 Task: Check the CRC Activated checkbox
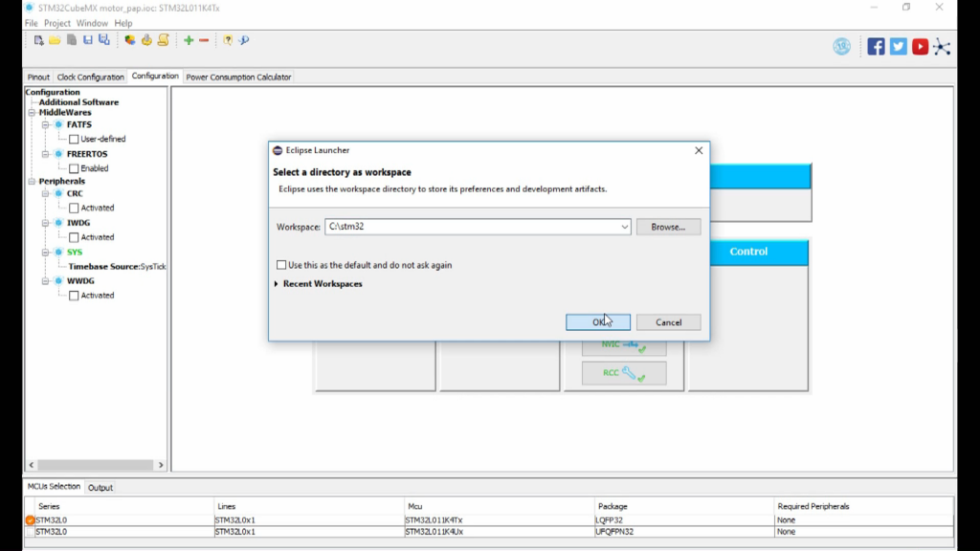click(74, 208)
